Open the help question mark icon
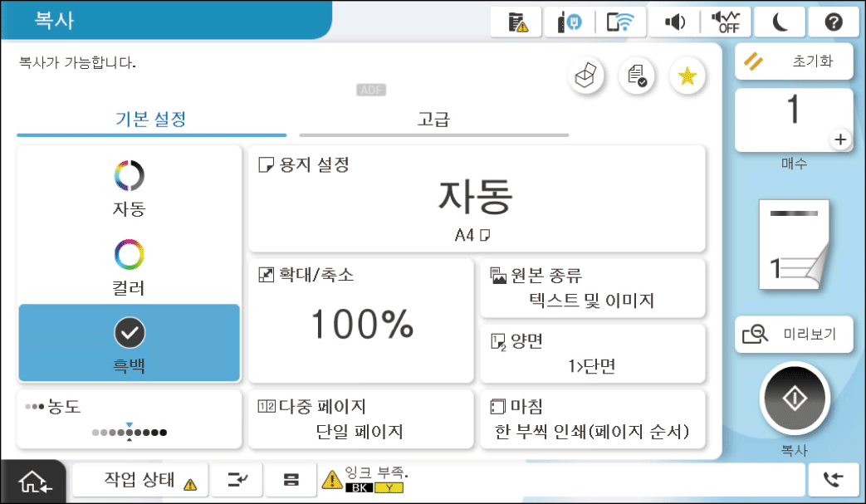This screenshot has width=866, height=504. point(833,22)
